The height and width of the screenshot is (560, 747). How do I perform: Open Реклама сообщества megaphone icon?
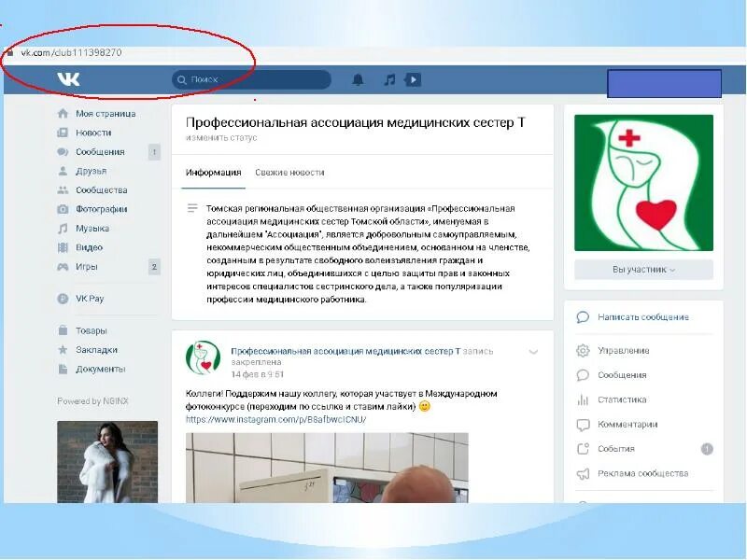pyautogui.click(x=583, y=473)
